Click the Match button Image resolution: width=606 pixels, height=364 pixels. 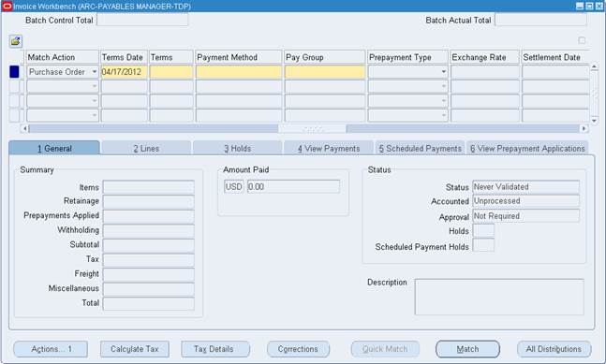(x=467, y=349)
